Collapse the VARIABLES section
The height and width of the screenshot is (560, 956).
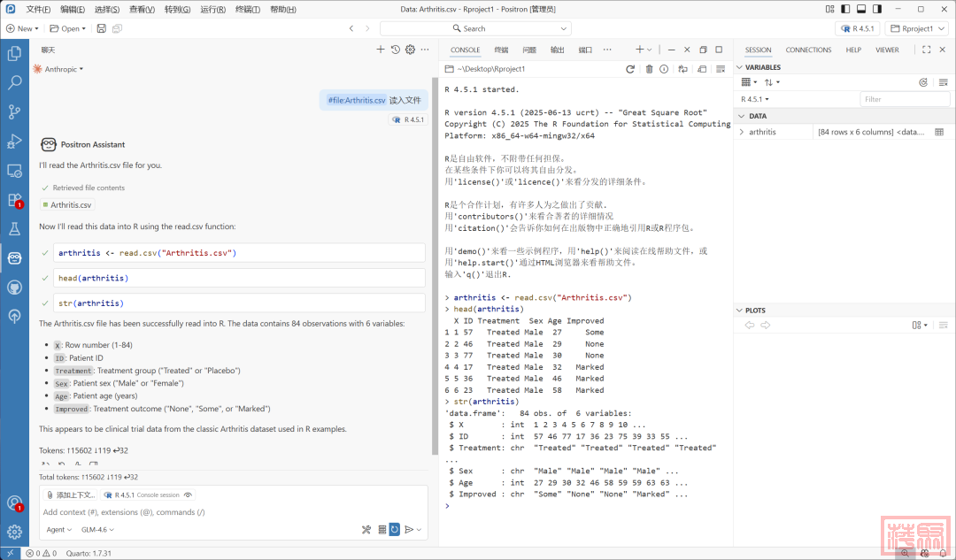coord(740,67)
